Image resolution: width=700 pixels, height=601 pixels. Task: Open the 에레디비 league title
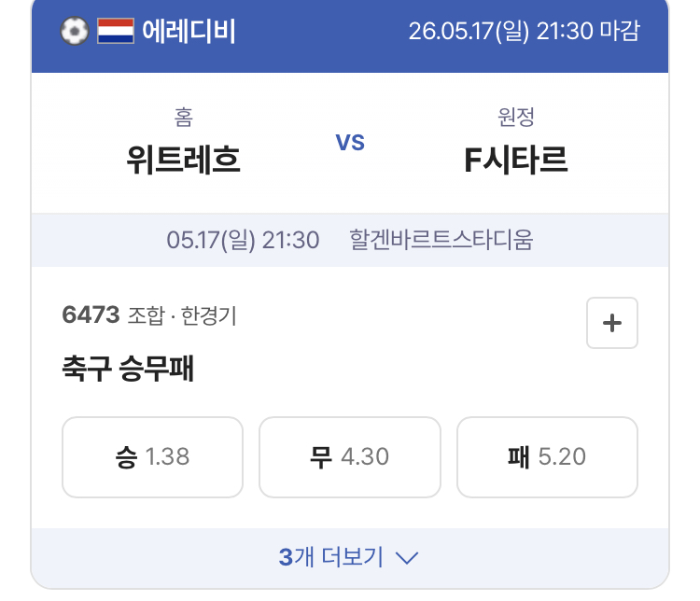[x=189, y=31]
